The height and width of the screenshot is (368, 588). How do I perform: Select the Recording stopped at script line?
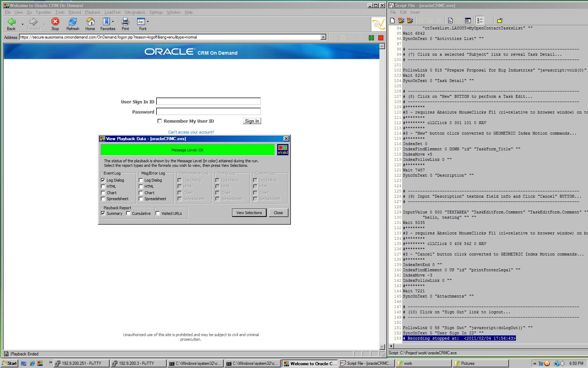(459, 338)
